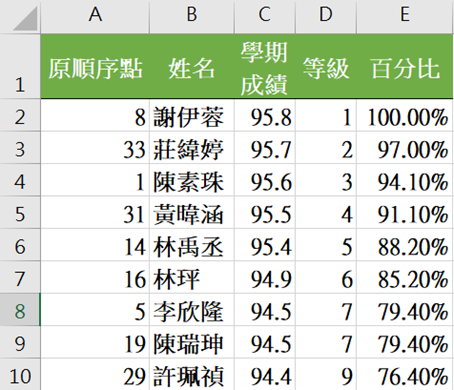Select name cell 莊緯婷

point(192,147)
